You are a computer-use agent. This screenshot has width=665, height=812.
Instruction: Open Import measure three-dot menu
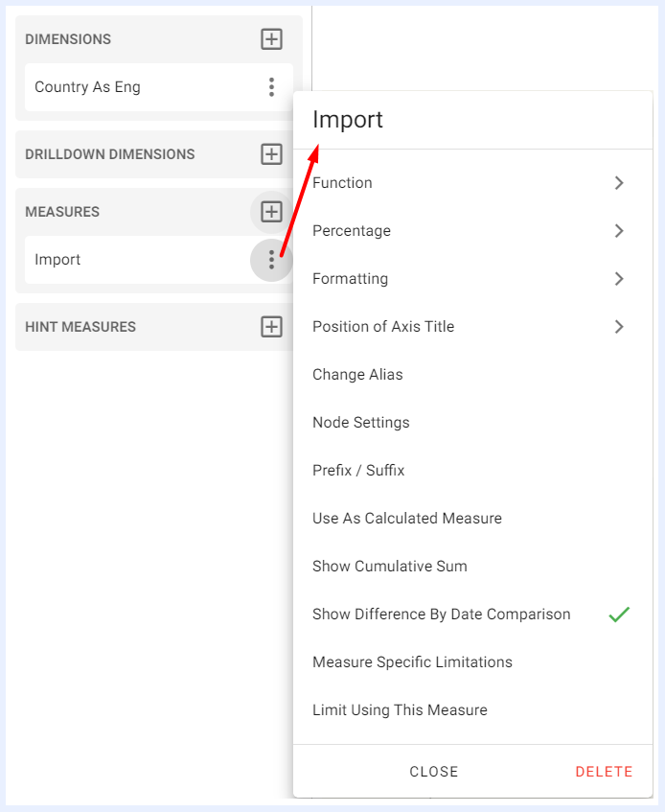pyautogui.click(x=271, y=260)
